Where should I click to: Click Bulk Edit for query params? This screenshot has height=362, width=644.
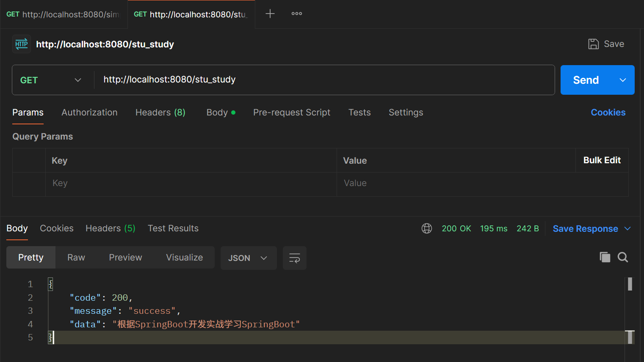pos(602,160)
